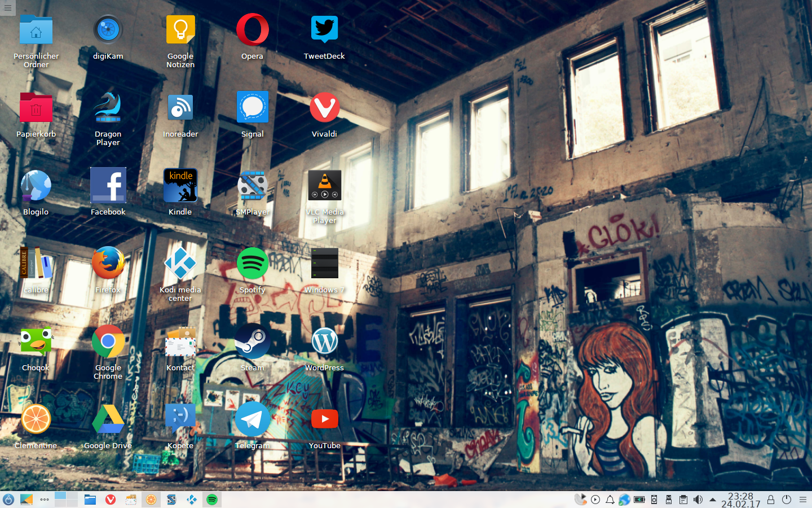This screenshot has height=508, width=812.
Task: Launch Kopete from the desktop
Action: 180,419
